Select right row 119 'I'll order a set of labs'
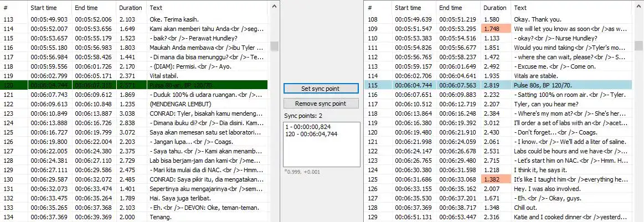 pos(498,123)
